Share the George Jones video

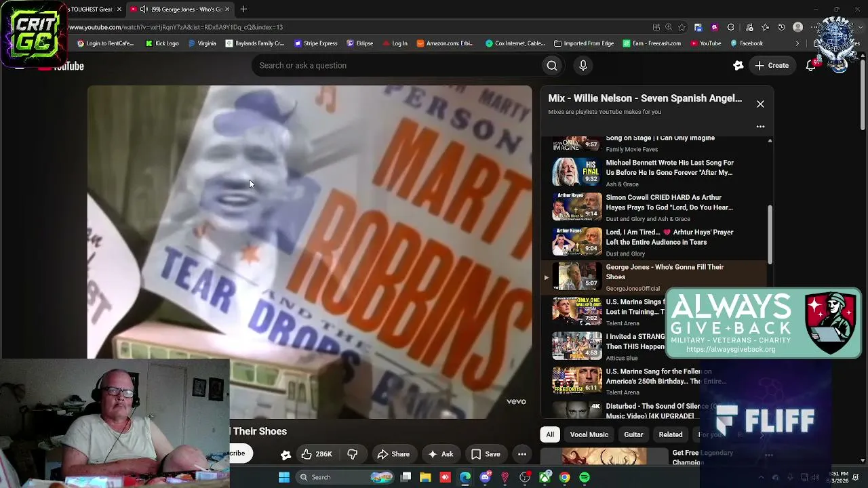click(394, 454)
